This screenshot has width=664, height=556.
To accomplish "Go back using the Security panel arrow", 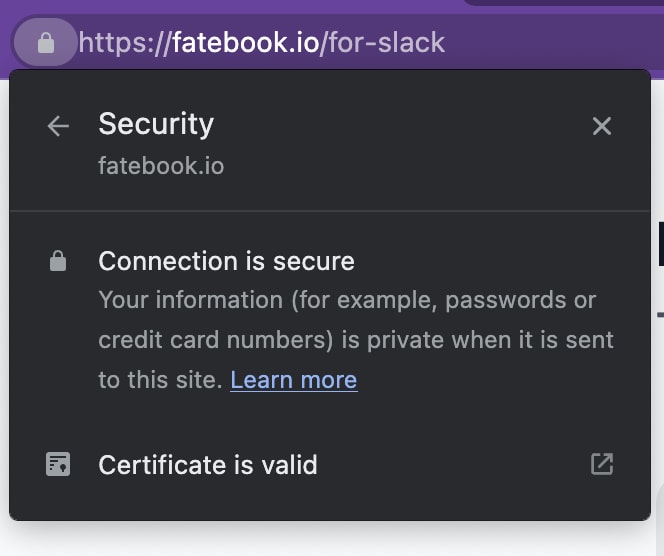I will coord(58,126).
